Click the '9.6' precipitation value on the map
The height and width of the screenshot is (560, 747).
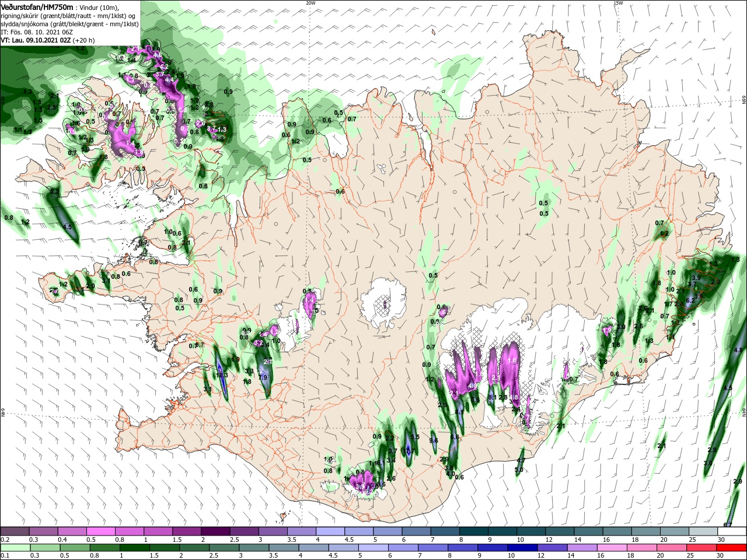tap(434, 440)
